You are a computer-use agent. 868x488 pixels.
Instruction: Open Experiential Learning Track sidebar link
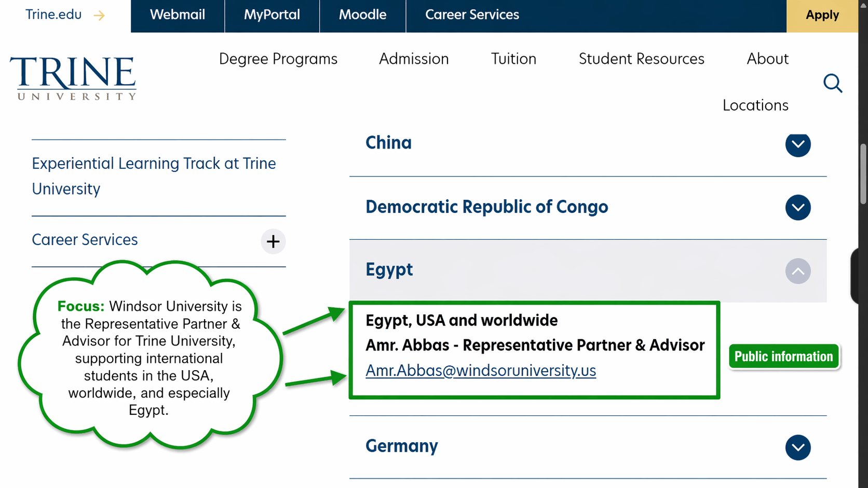(x=154, y=176)
